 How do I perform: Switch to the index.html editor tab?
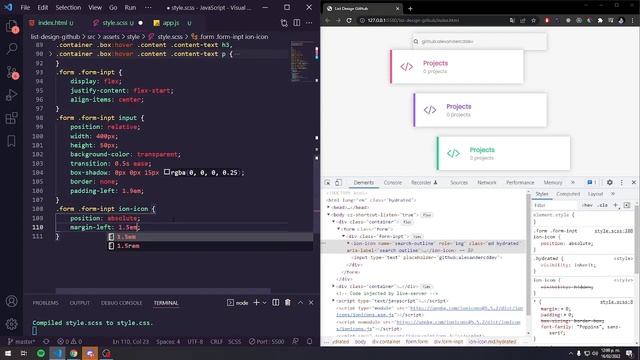pos(52,23)
